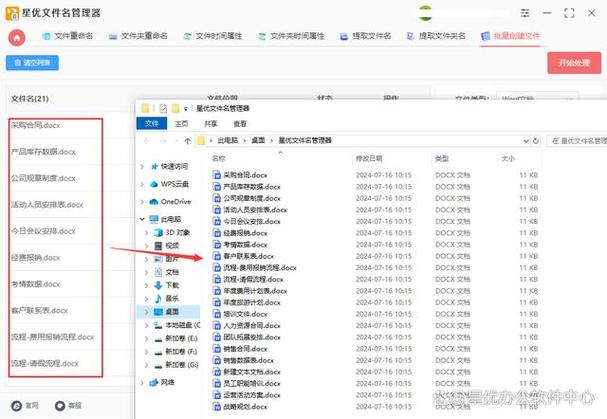
Task: Open Explorer's 查看 ribbon tab
Action: [x=240, y=124]
